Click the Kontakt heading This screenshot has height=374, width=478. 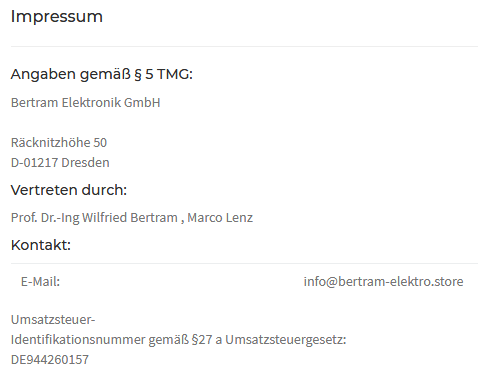coord(41,245)
